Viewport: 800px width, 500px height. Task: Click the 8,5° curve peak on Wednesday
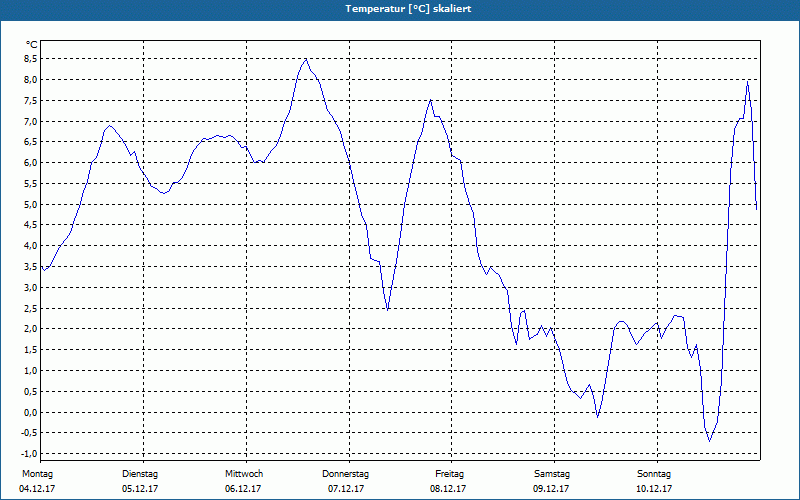coord(306,59)
